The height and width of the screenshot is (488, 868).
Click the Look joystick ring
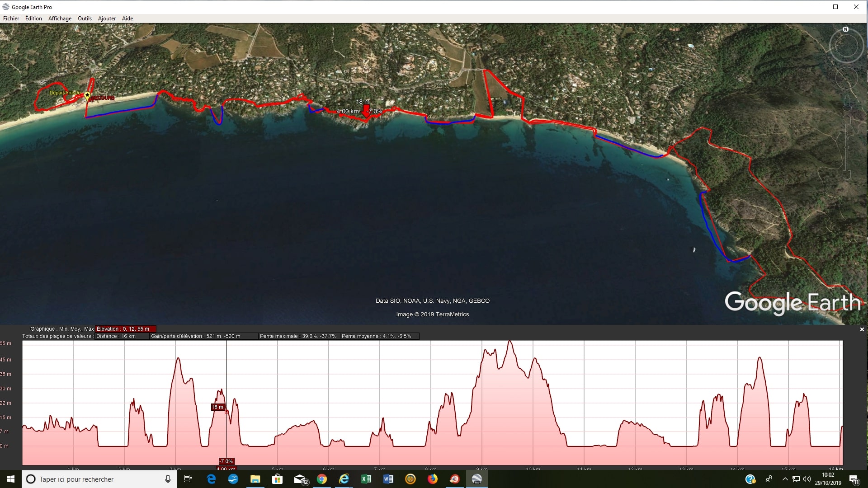[846, 46]
